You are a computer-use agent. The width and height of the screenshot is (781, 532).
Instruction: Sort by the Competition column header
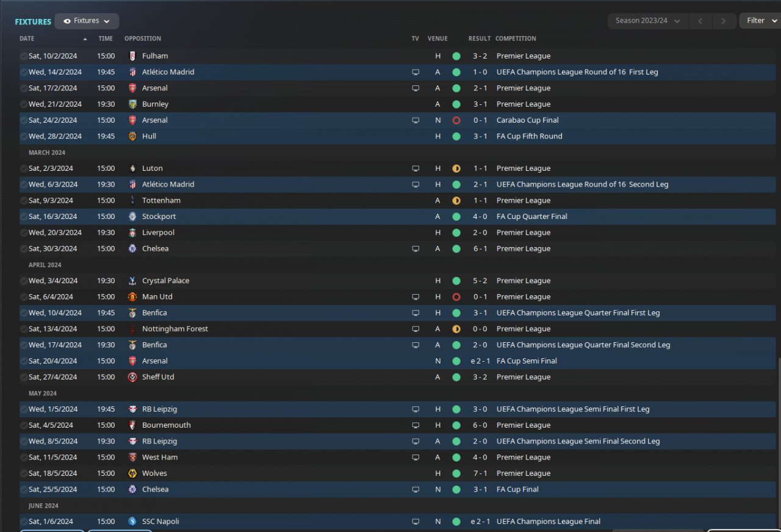(x=516, y=38)
